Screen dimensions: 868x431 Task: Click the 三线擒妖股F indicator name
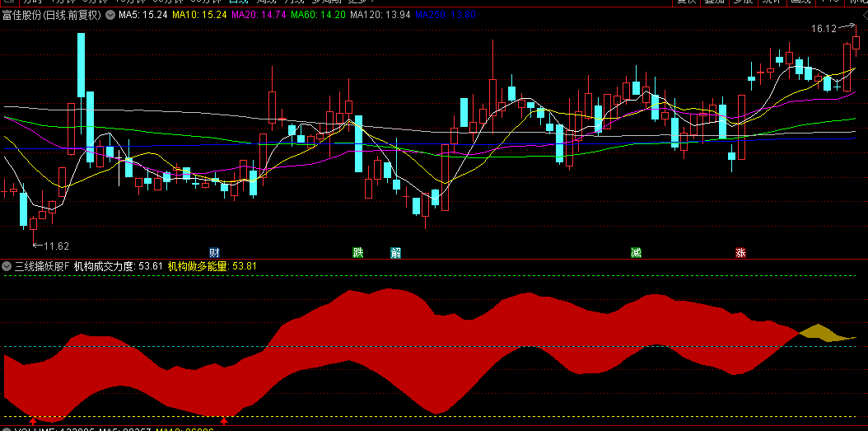pos(42,266)
